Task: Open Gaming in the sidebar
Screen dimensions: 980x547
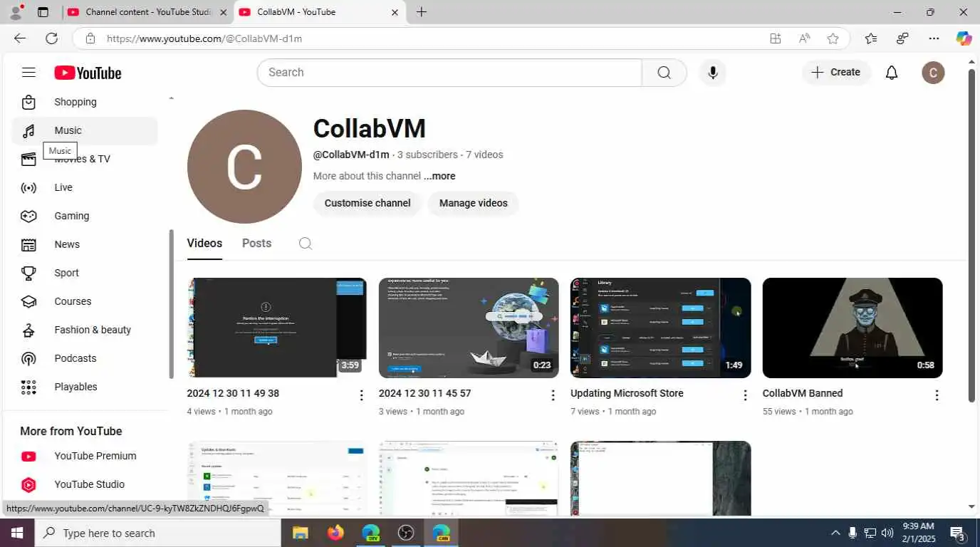Action: point(84,216)
